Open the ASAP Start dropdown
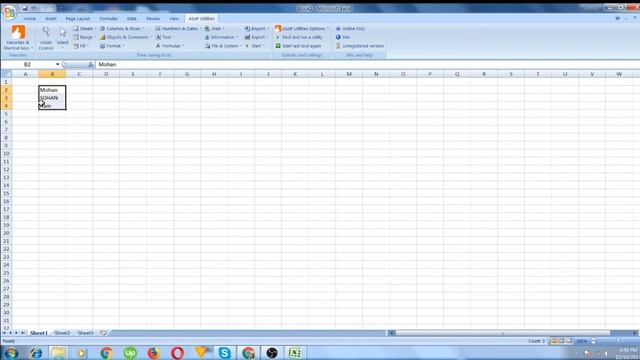This screenshot has width=640, height=360. coord(255,46)
